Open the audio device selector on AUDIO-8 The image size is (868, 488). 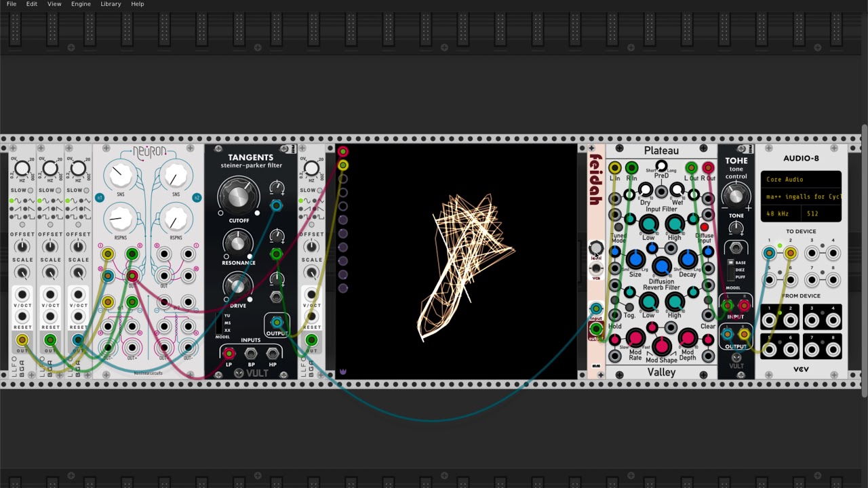801,197
